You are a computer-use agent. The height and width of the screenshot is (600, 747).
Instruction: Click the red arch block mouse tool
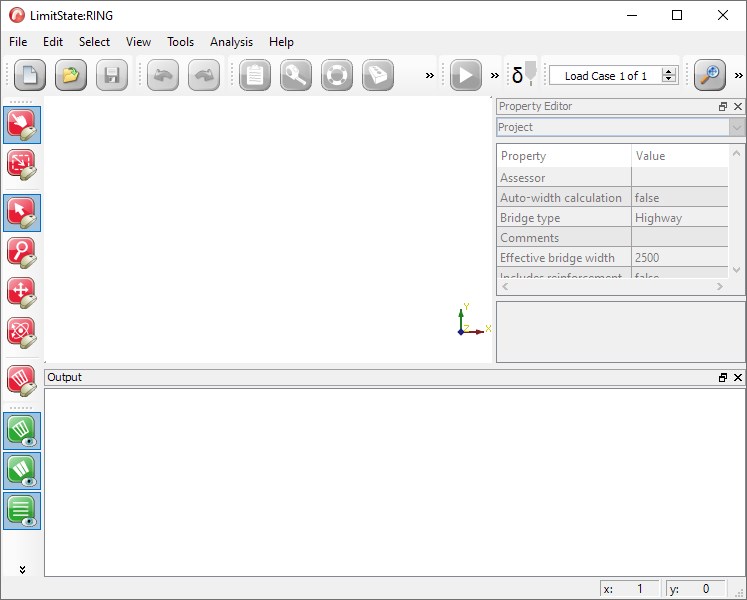[x=22, y=381]
